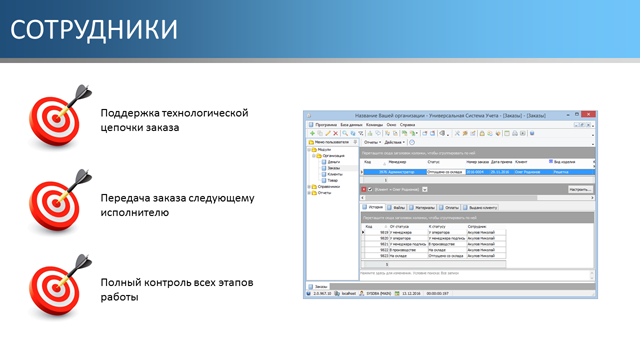Click the green plus Add record icon

312,133
